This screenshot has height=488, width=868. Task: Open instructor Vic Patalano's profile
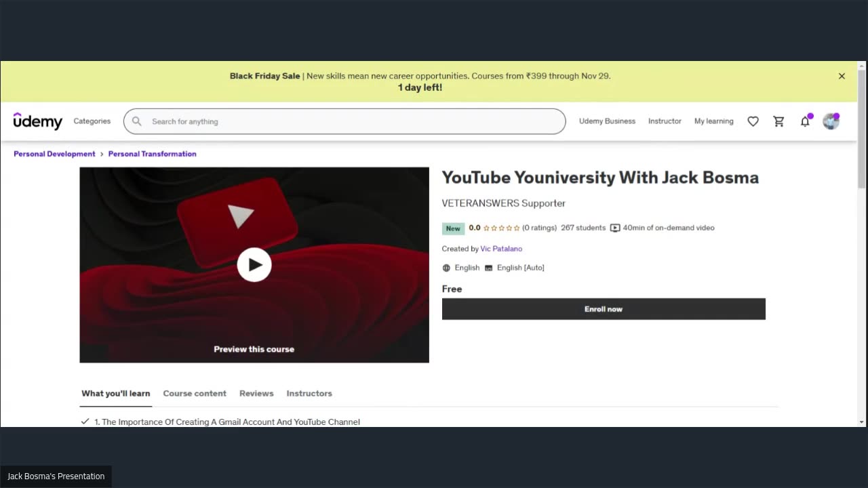pos(501,249)
